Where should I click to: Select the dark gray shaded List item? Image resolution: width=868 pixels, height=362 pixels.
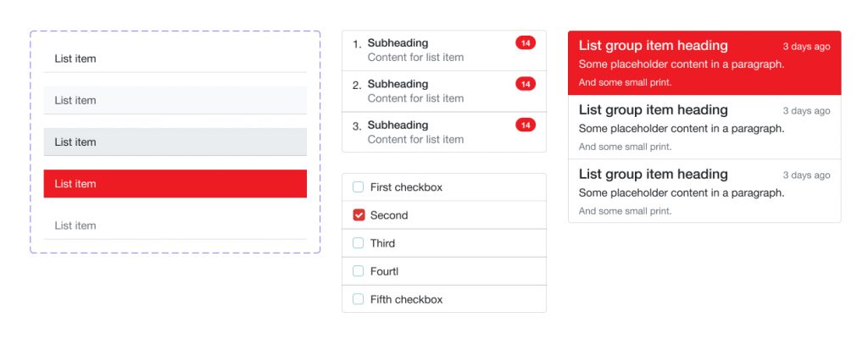point(175,142)
